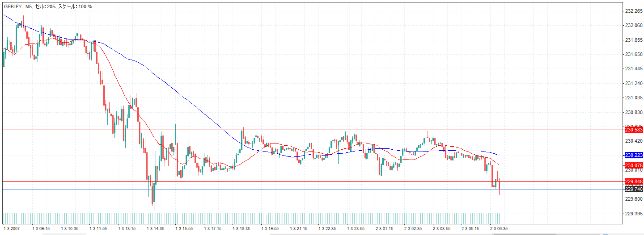Image resolution: width=644 pixels, height=235 pixels.
Task: Click the 1 3 18:35 time label
Action: [x=241, y=229]
